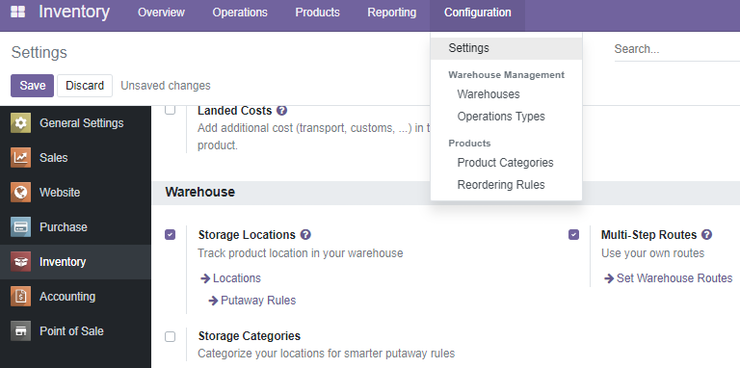Disable the Multi-Step Routes checkbox
The height and width of the screenshot is (368, 740).
[x=573, y=234]
